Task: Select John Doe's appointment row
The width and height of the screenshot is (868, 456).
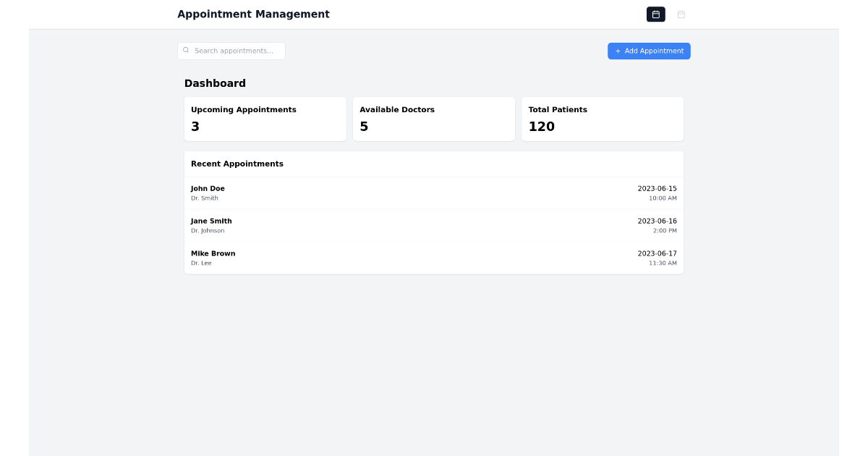Action: 433,192
